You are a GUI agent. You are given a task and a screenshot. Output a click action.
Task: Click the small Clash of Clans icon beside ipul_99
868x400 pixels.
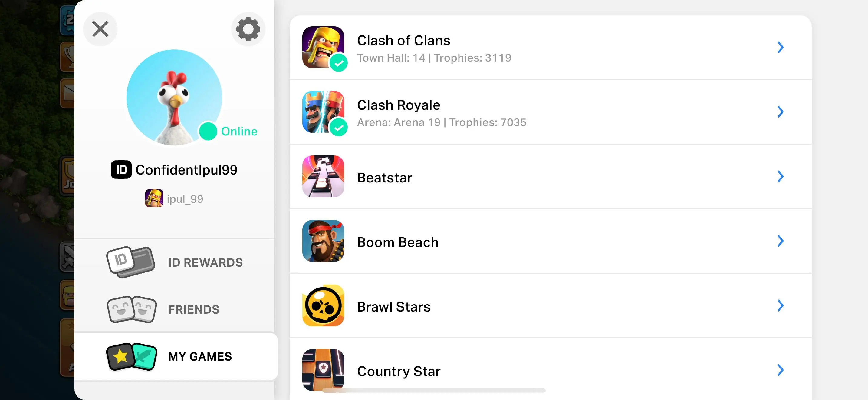(x=154, y=198)
